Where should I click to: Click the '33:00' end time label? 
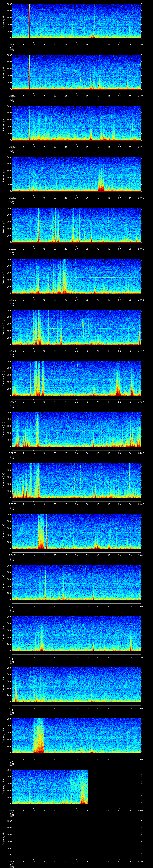coord(141,453)
